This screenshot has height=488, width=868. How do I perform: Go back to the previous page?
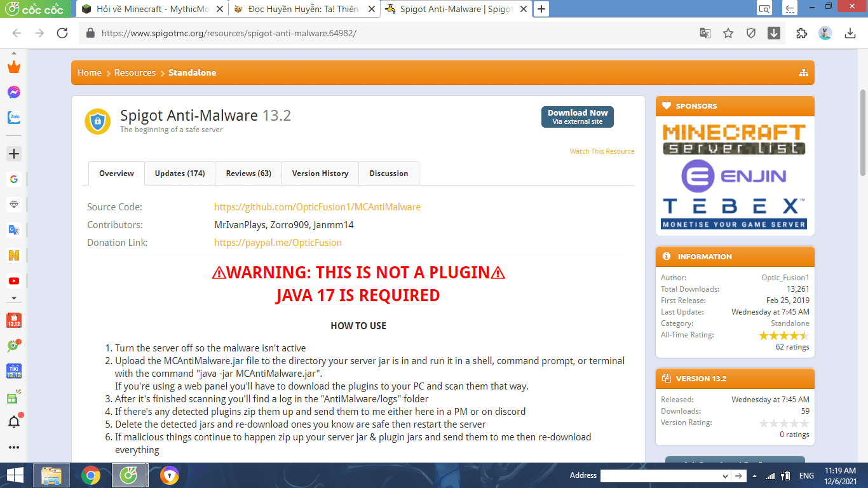click(17, 33)
